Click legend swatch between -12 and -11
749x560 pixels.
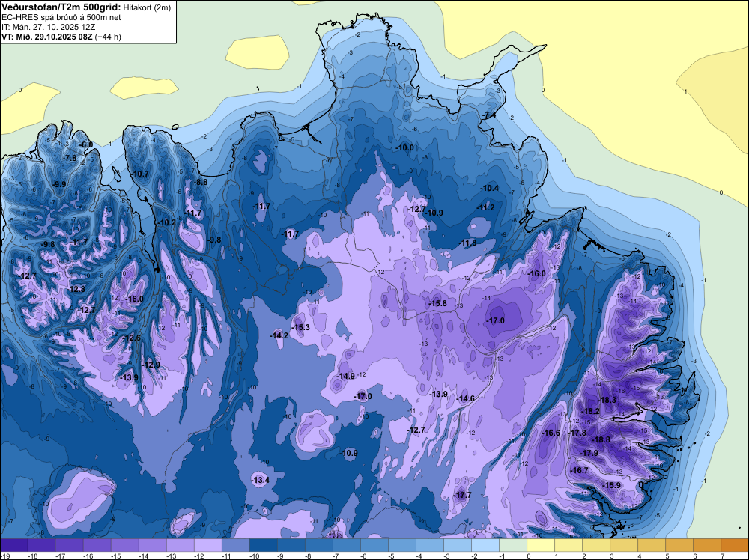[x=207, y=545]
